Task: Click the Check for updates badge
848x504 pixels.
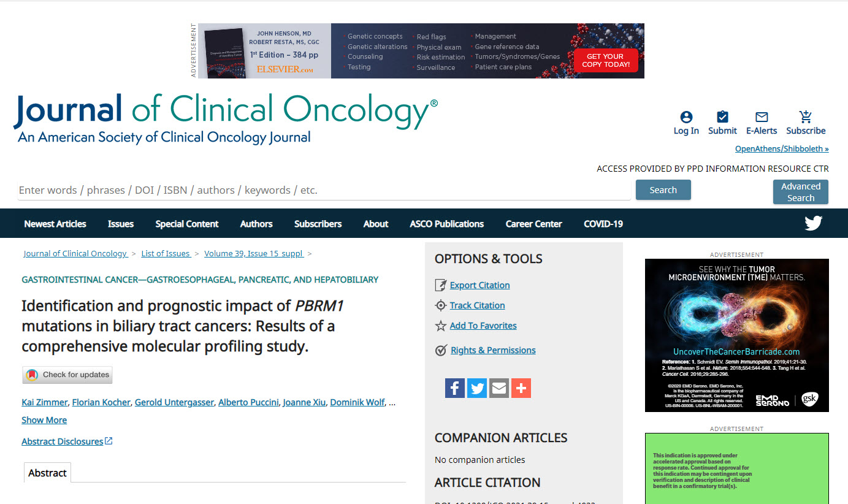Action: pyautogui.click(x=67, y=375)
